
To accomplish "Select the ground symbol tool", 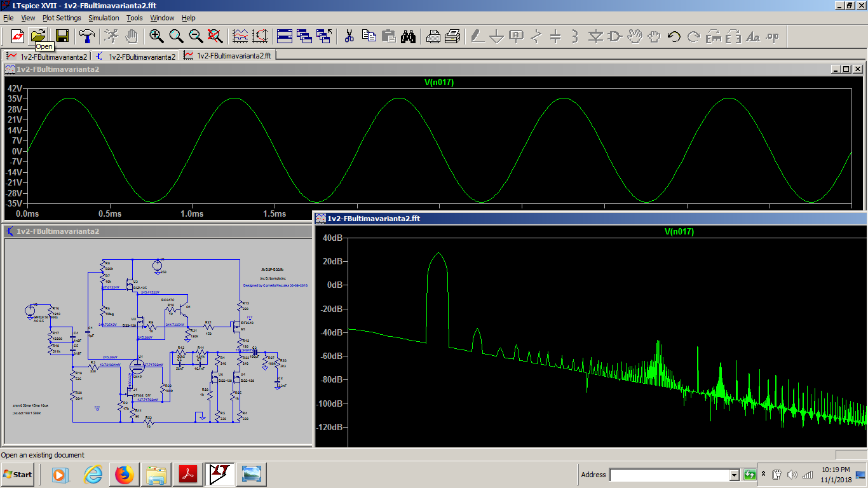I will click(497, 36).
